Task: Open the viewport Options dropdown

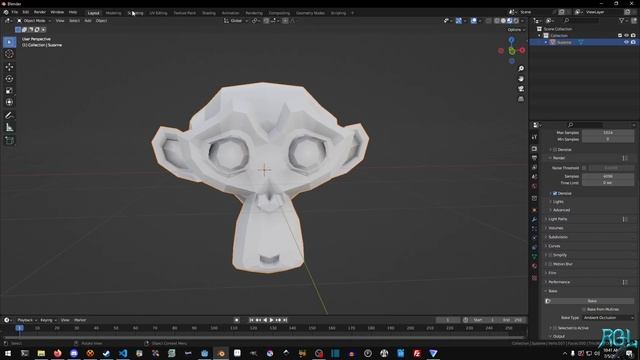Action: tap(516, 30)
